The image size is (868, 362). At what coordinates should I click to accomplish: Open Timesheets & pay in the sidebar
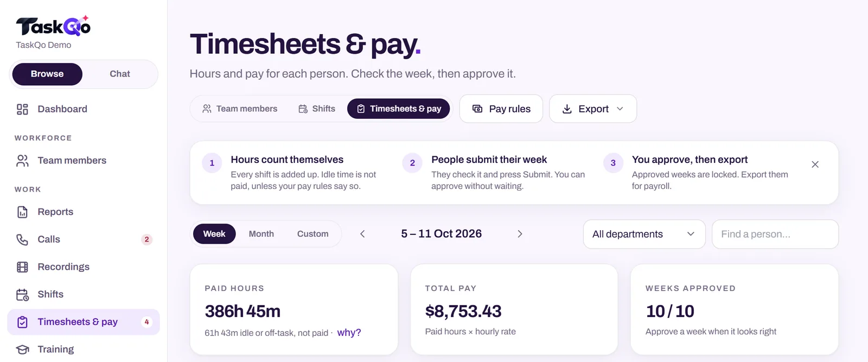[83, 322]
